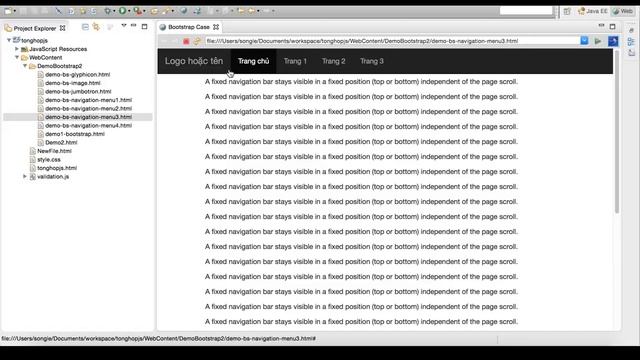Open the New wizard dropdown arrow
The width and height of the screenshot is (640, 360).
(x=15, y=11)
